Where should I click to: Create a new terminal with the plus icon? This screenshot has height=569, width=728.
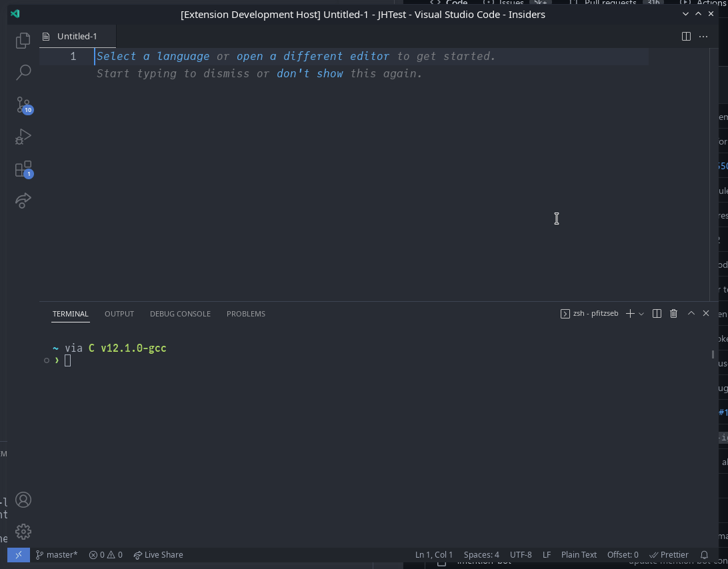tap(629, 313)
